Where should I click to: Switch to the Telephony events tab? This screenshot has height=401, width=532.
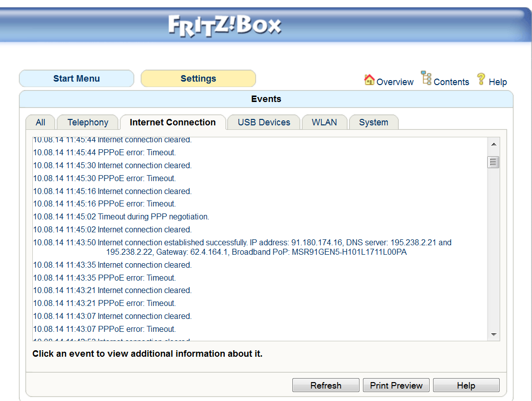[88, 122]
